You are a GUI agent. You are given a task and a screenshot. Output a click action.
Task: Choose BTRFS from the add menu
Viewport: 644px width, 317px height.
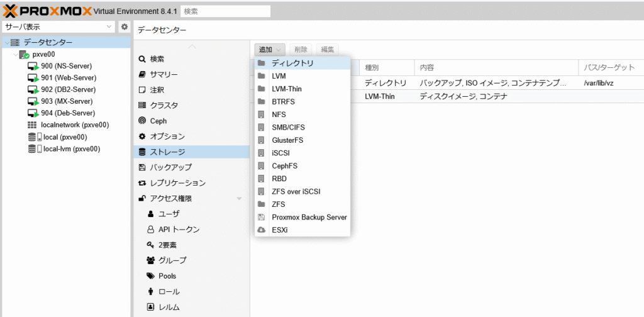point(303,101)
